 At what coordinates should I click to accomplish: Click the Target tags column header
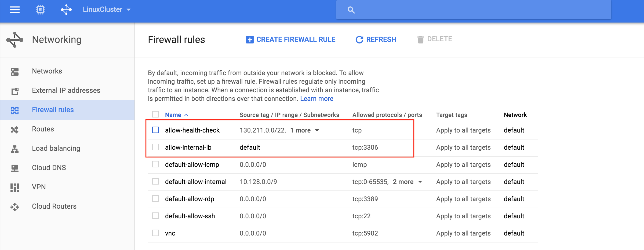coord(452,115)
